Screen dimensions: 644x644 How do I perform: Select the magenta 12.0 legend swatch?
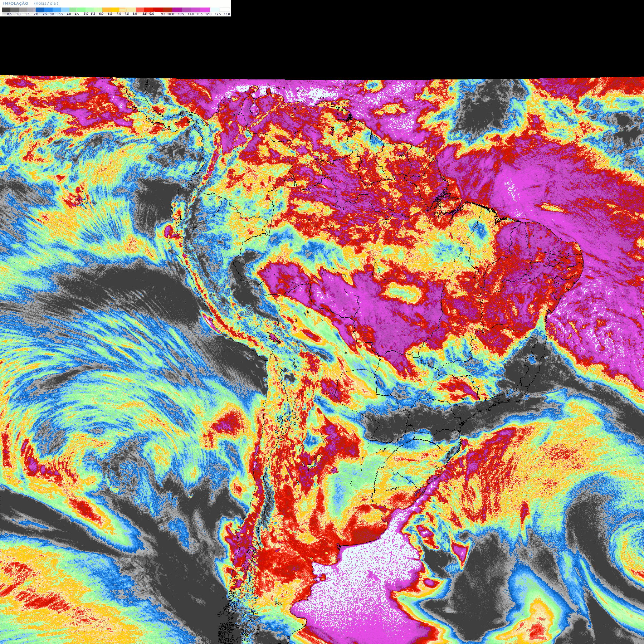205,10
